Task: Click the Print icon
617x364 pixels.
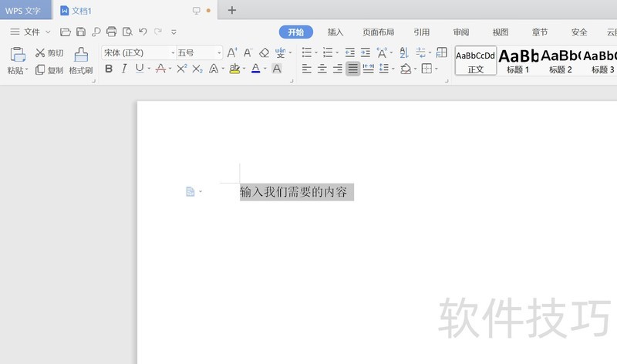Action: tap(111, 32)
